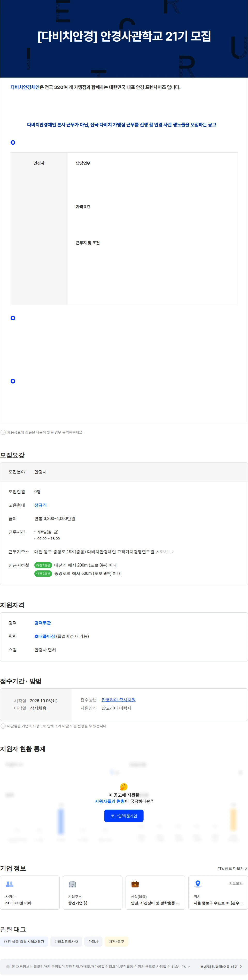Click the 2026.10.06(화) start date

pyautogui.click(x=44, y=701)
